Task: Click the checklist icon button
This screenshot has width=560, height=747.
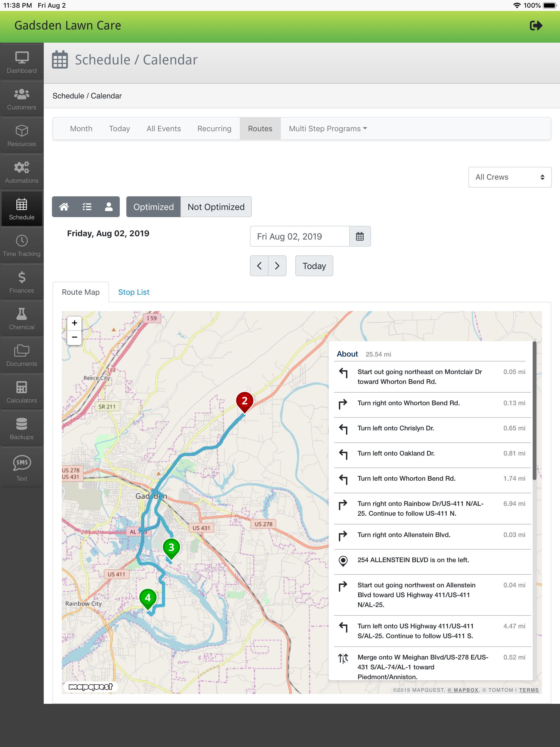Action: [x=87, y=207]
